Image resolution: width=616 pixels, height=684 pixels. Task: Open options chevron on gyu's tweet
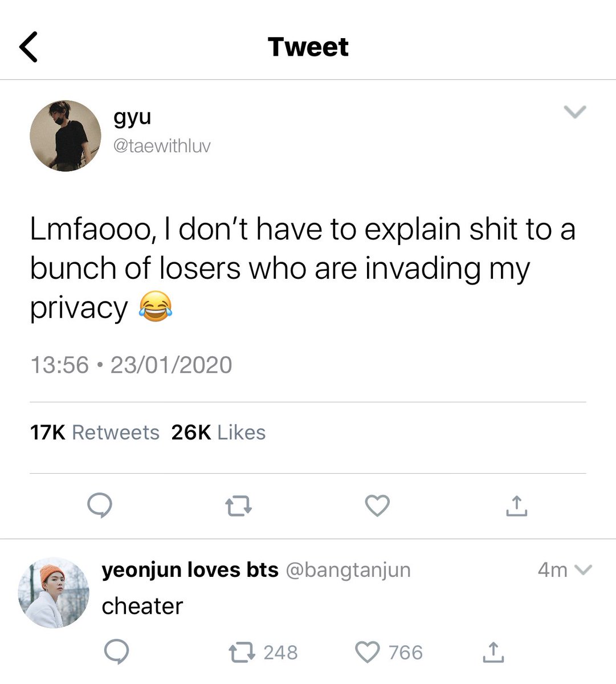pyautogui.click(x=575, y=112)
